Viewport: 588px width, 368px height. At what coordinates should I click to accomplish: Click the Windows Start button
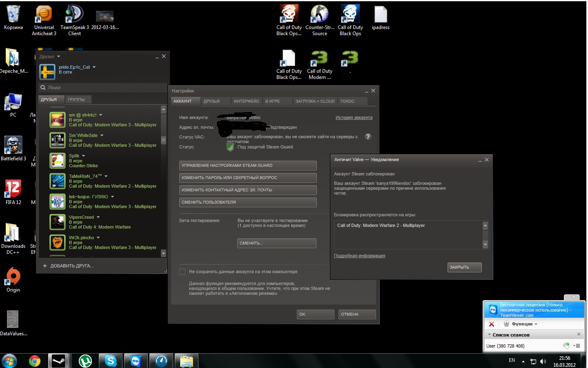point(9,361)
